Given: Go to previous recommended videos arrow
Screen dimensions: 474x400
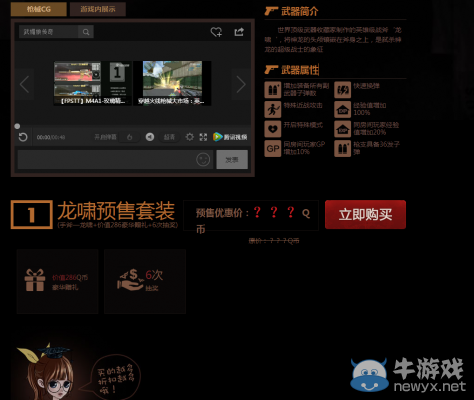Looking at the screenshot, I should click(x=25, y=84).
